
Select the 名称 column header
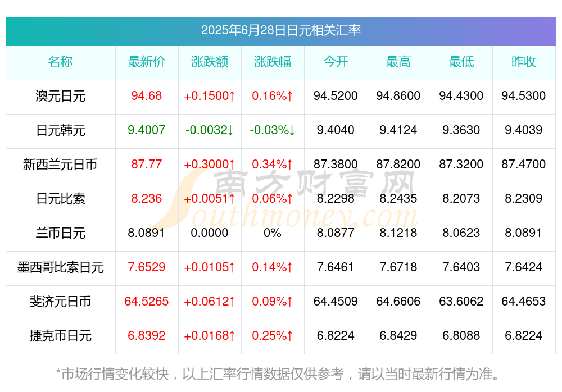(60, 62)
